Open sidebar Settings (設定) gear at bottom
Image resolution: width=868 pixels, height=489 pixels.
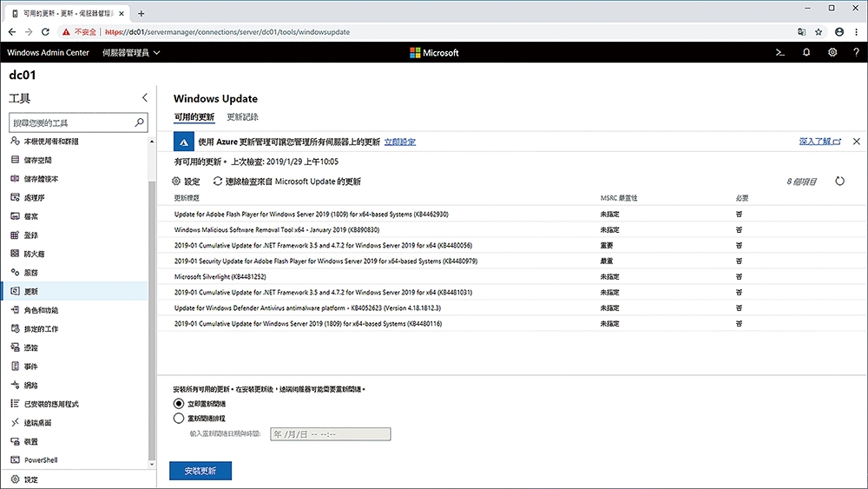(x=15, y=479)
